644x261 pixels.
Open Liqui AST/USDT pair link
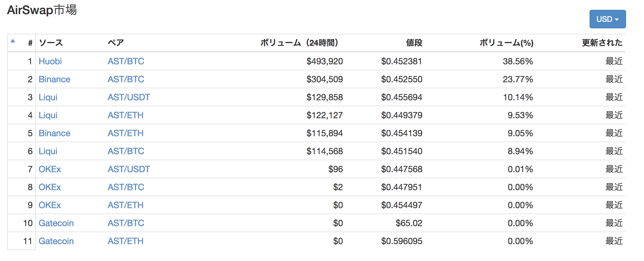(x=129, y=97)
